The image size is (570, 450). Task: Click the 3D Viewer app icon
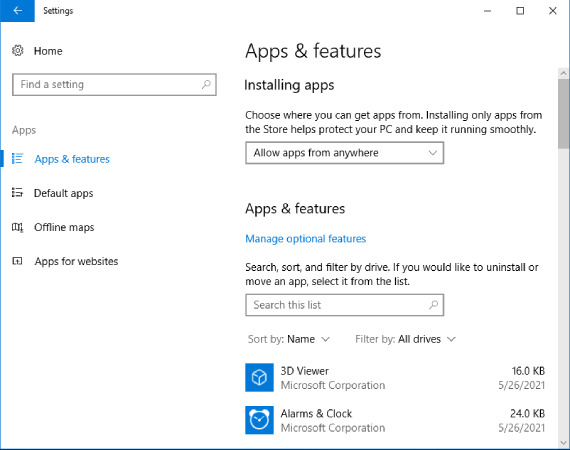coord(259,377)
